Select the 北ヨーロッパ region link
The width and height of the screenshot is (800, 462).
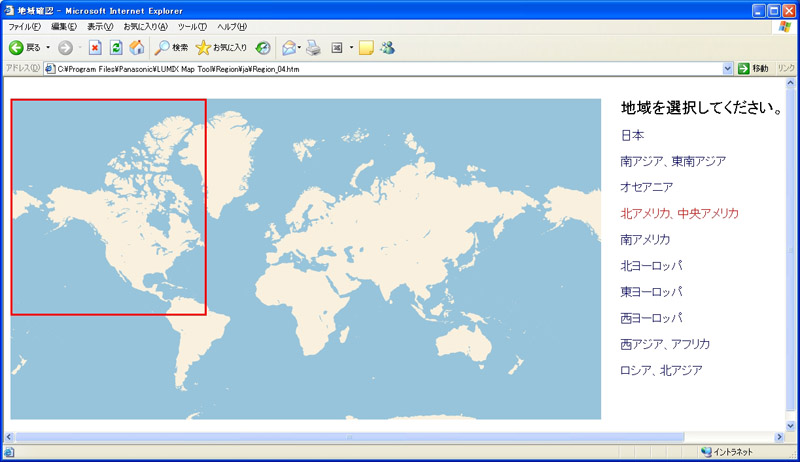coord(651,265)
